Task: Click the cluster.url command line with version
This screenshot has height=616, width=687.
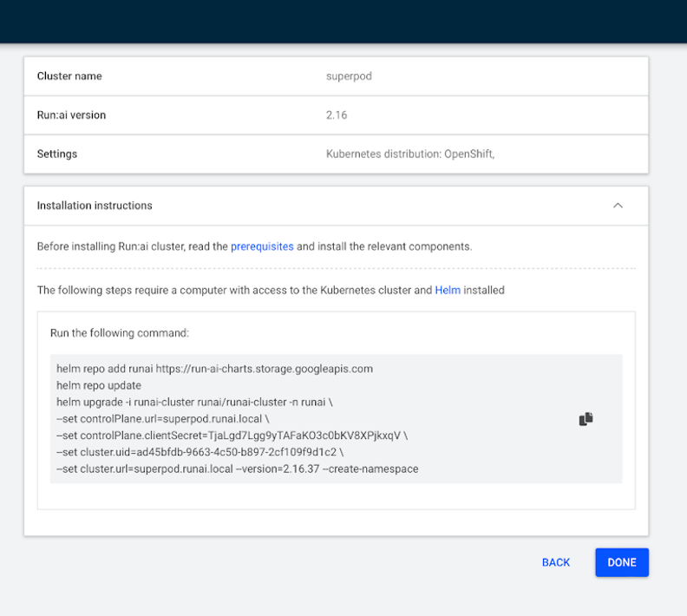Action: [237, 469]
